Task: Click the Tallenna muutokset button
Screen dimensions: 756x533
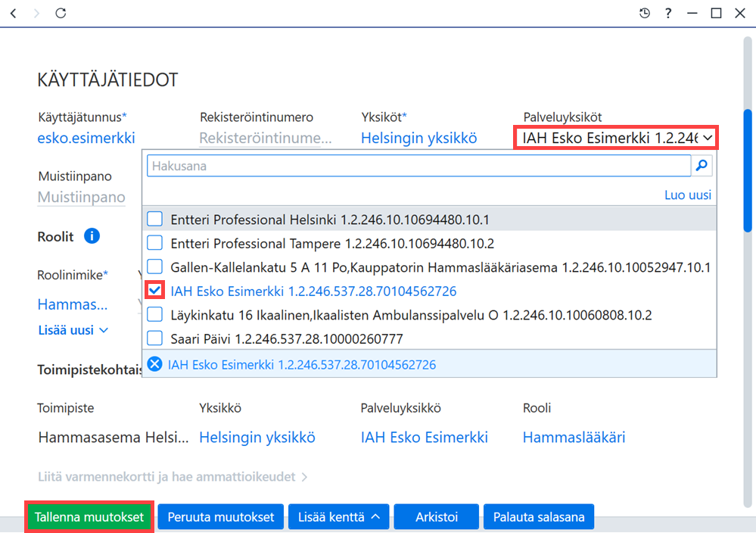Action: click(x=89, y=517)
